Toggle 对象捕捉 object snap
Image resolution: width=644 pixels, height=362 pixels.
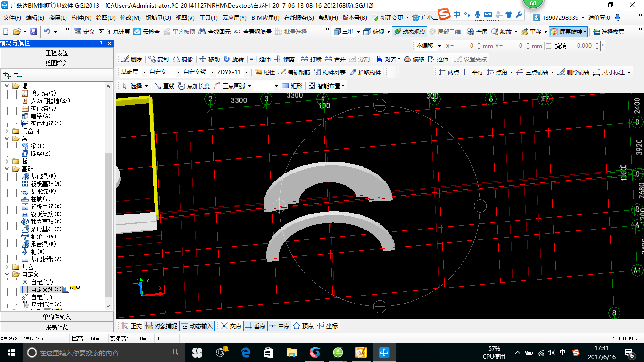point(161,326)
